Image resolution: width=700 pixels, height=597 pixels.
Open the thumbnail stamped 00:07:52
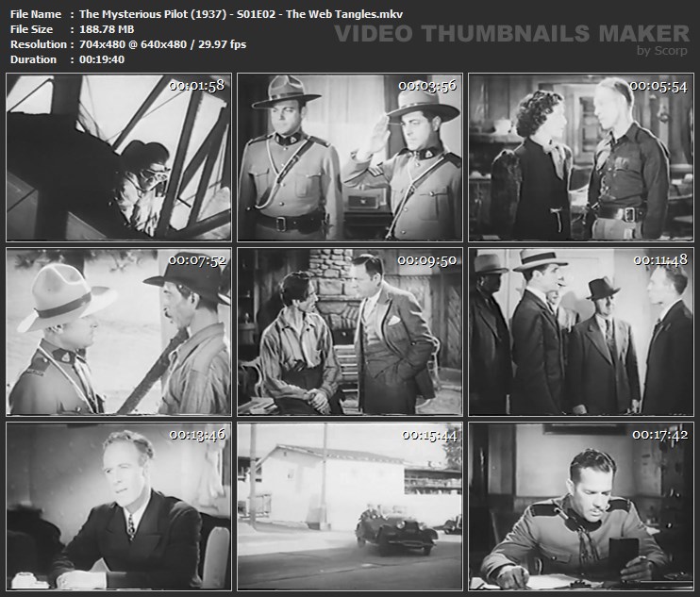coord(119,332)
